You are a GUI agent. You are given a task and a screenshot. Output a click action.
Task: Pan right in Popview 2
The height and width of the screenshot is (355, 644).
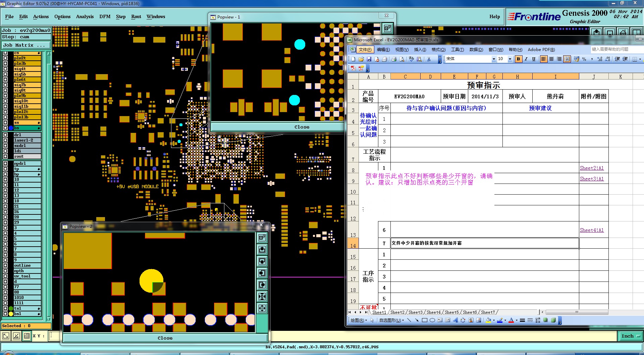262,285
